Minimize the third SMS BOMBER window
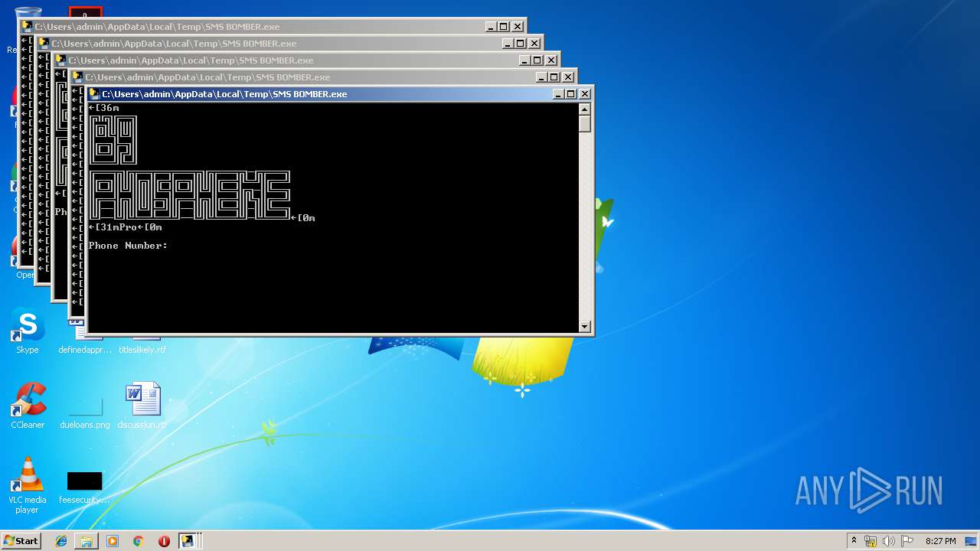Viewport: 980px width, 551px height. tap(525, 60)
